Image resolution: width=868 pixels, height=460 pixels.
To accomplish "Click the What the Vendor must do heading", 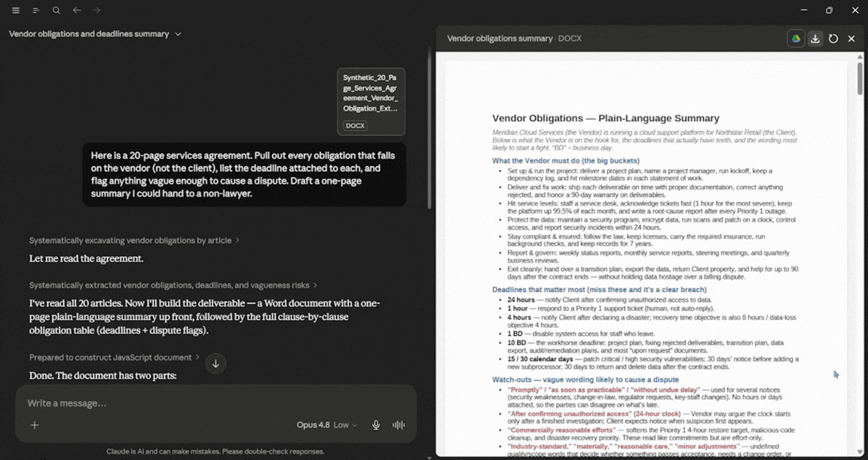I will (x=566, y=161).
